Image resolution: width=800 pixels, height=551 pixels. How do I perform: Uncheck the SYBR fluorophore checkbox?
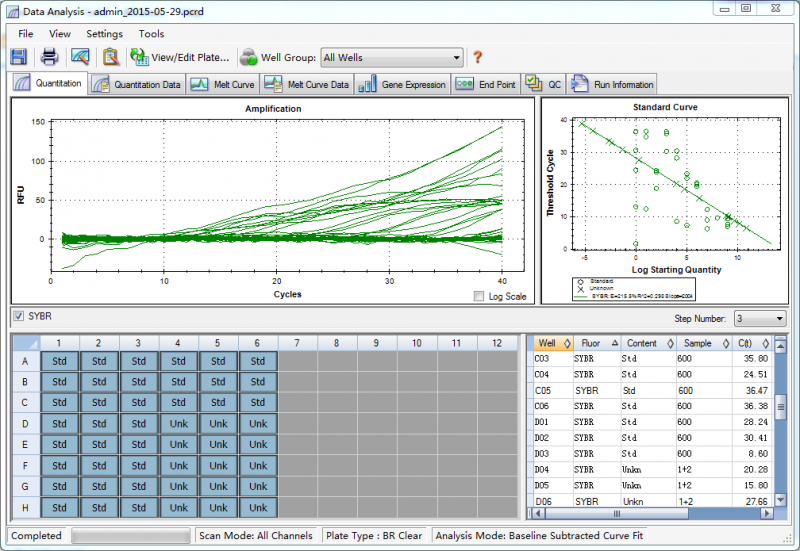pos(19,317)
